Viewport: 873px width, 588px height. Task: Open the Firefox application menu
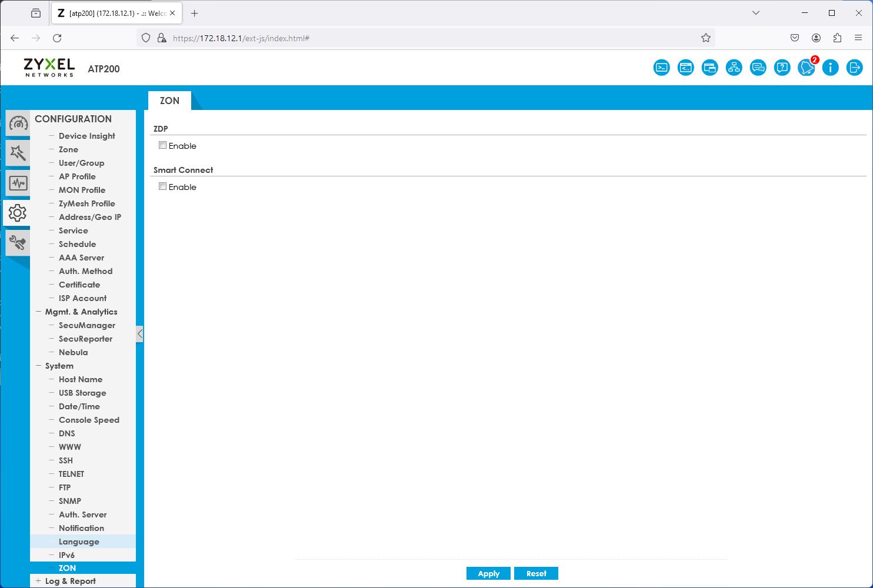coord(858,38)
